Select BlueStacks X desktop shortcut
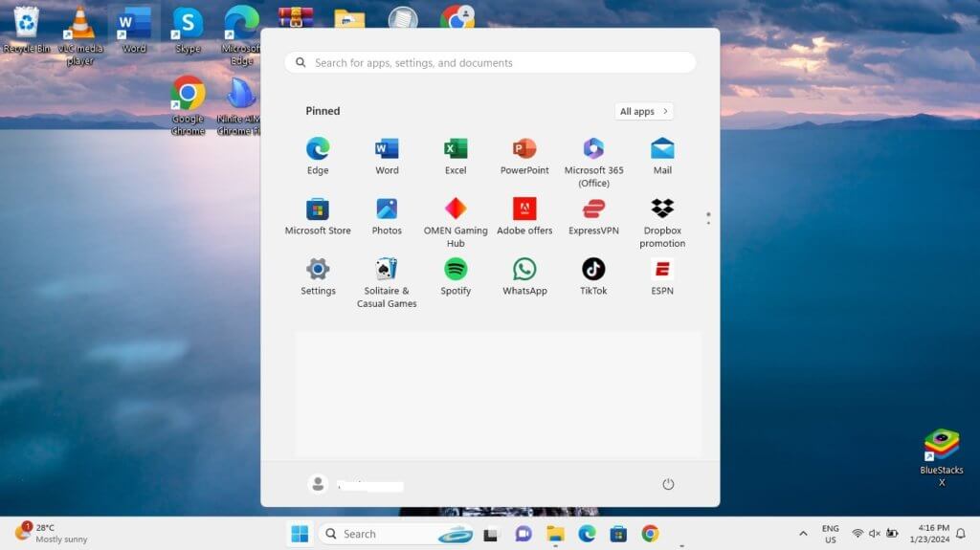Screen dimensions: 980x550 point(942,457)
